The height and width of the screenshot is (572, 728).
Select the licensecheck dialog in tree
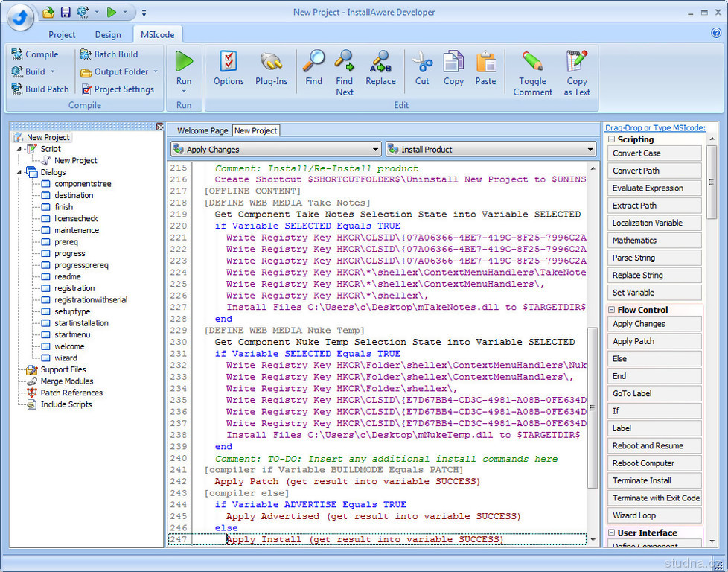point(76,218)
